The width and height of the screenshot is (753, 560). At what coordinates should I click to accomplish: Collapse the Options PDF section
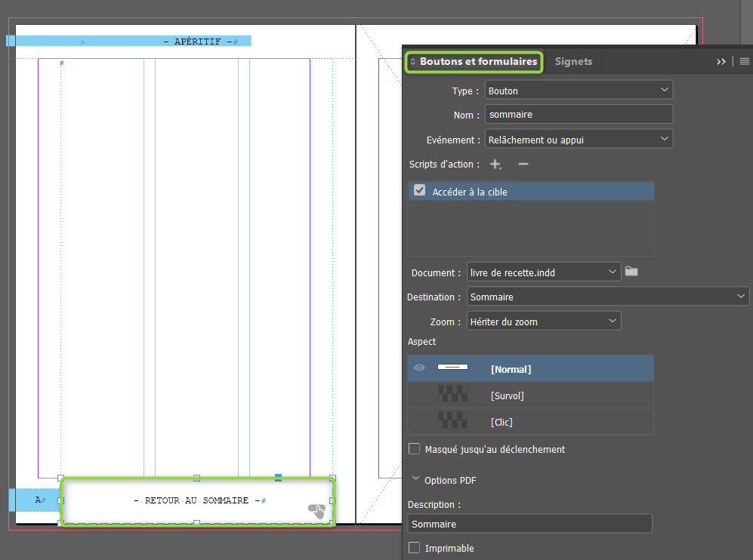(416, 479)
